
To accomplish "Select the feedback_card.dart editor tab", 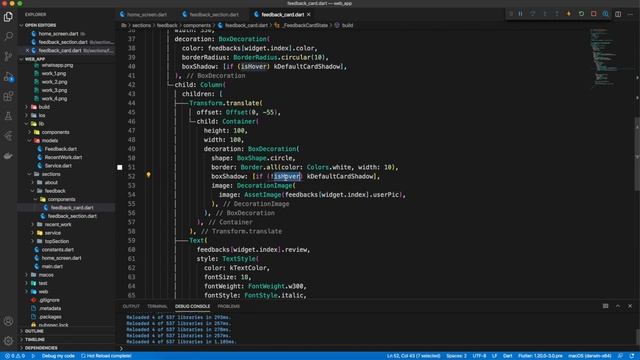I will coord(282,14).
